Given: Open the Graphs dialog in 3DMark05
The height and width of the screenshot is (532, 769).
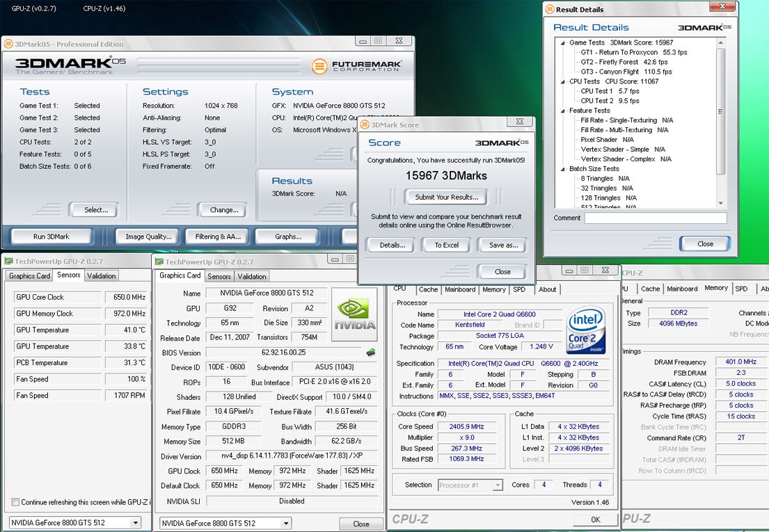Looking at the screenshot, I should click(288, 236).
